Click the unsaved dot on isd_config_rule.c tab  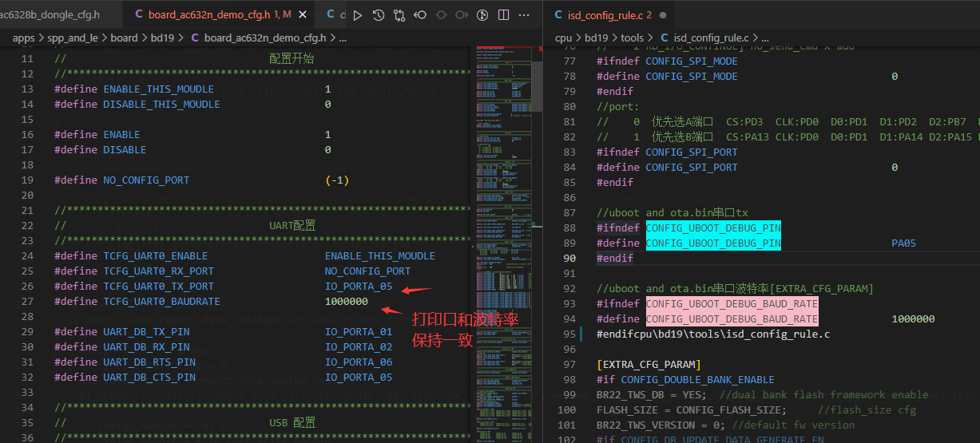664,15
